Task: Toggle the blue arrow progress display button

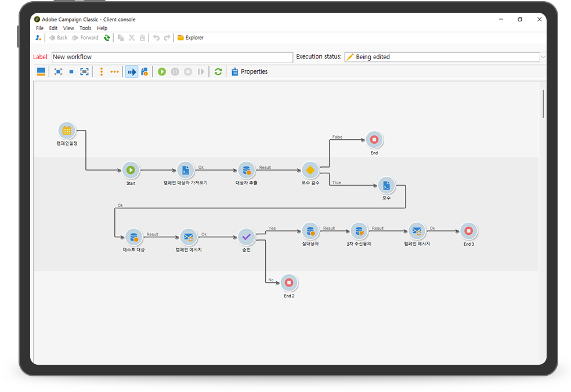Action: click(x=132, y=72)
